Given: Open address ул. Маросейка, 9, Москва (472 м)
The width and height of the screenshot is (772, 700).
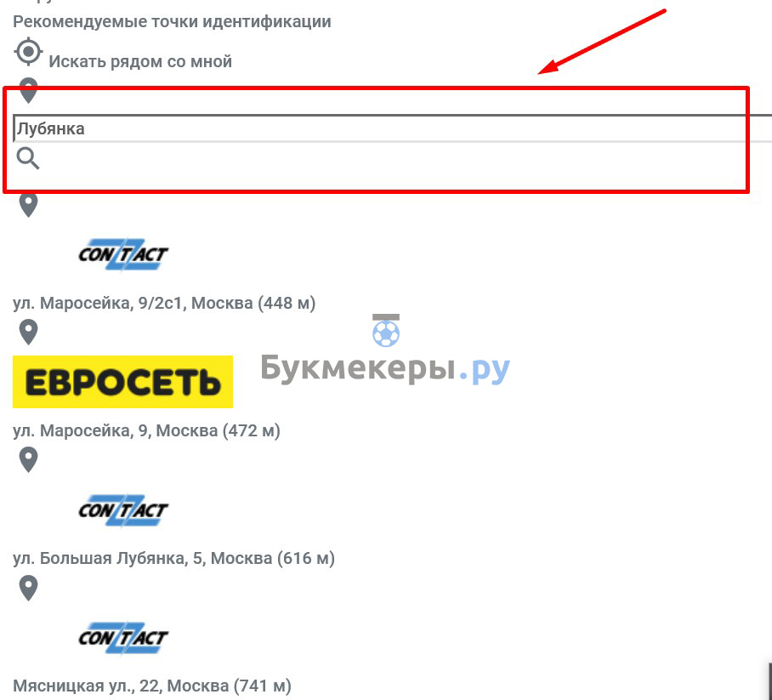Looking at the screenshot, I should (x=146, y=430).
